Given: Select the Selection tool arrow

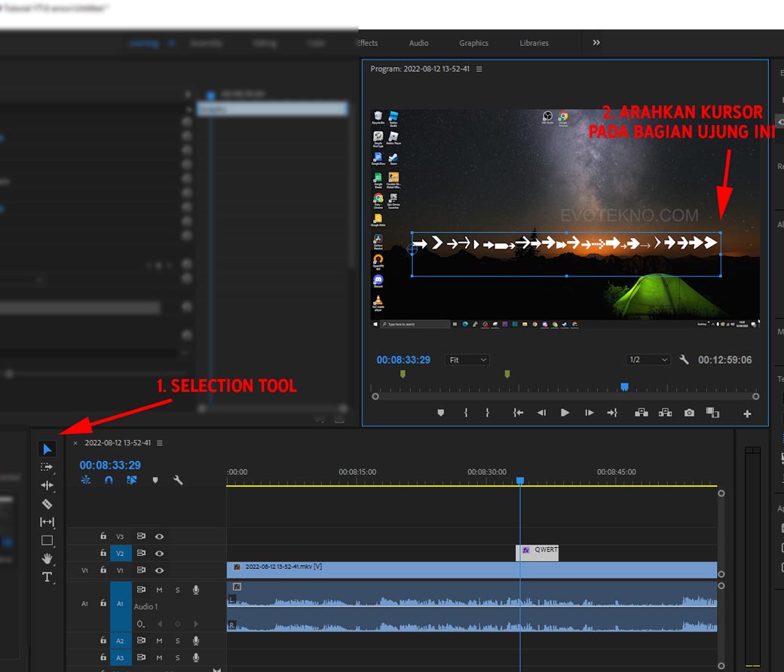Looking at the screenshot, I should click(x=47, y=449).
